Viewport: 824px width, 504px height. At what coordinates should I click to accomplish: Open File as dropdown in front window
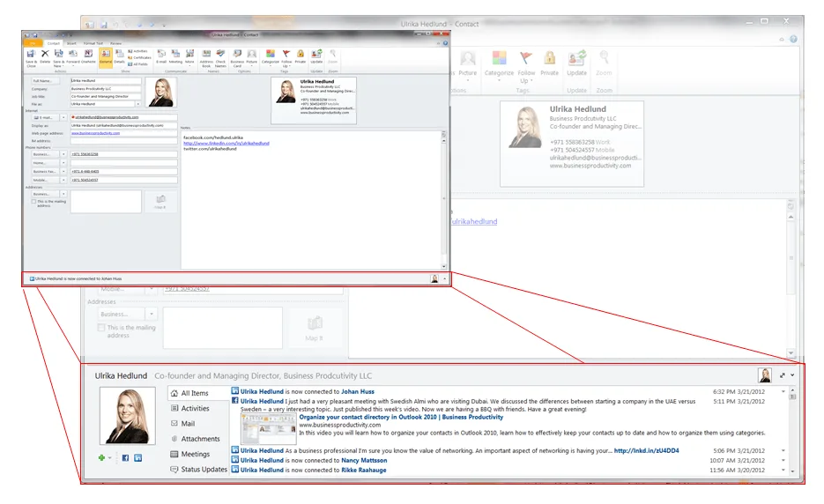tap(138, 104)
